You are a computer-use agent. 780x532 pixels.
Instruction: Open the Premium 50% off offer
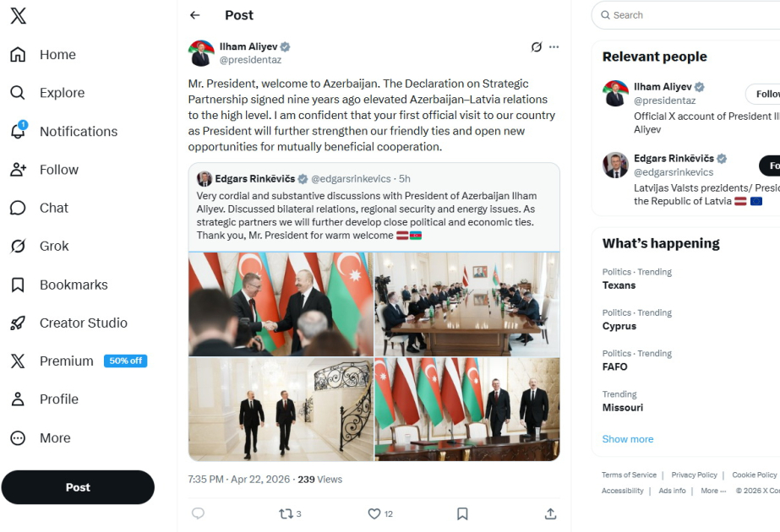tap(66, 361)
